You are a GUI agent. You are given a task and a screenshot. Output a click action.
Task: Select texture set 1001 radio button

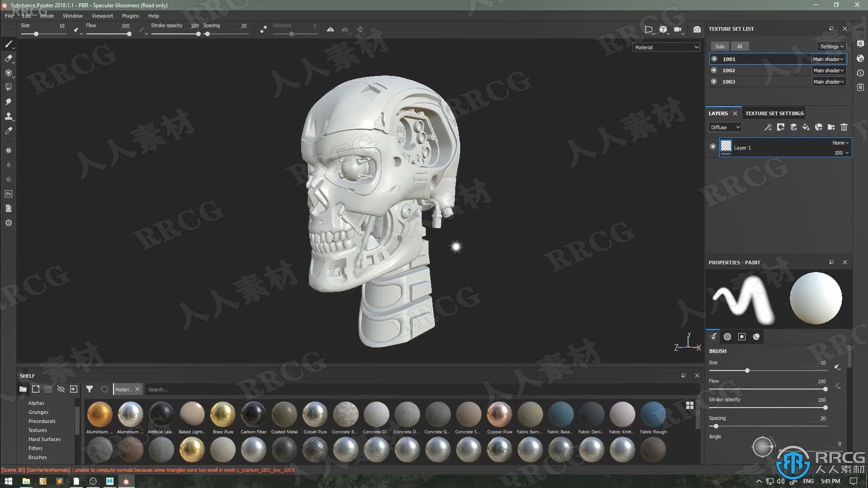tap(714, 59)
